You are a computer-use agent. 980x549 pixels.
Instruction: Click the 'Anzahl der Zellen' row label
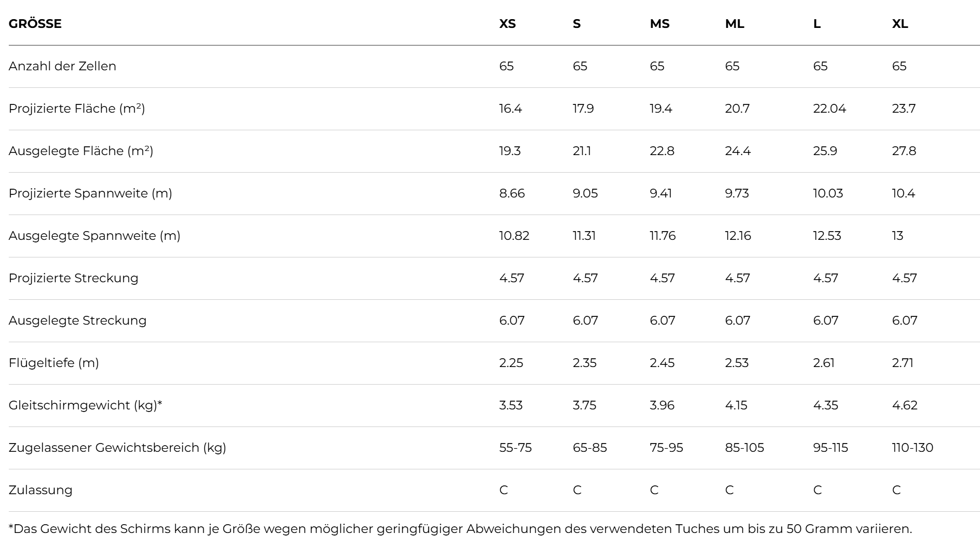point(63,66)
